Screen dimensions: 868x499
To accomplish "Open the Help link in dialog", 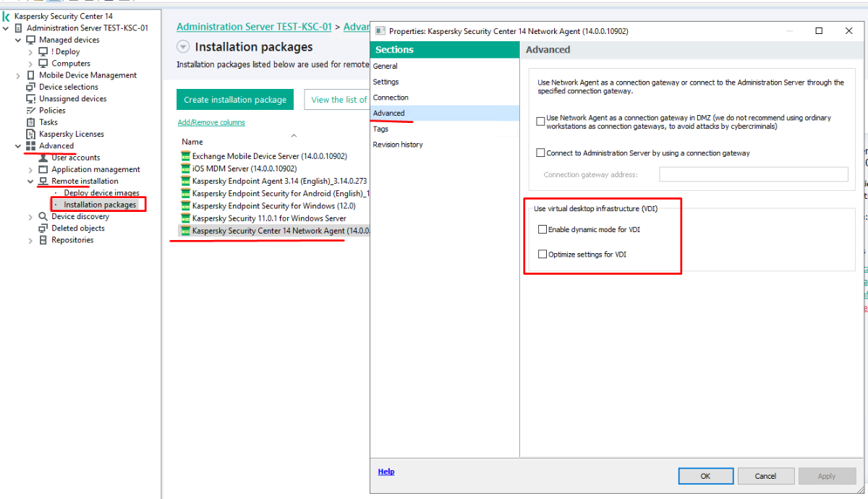I will [386, 472].
